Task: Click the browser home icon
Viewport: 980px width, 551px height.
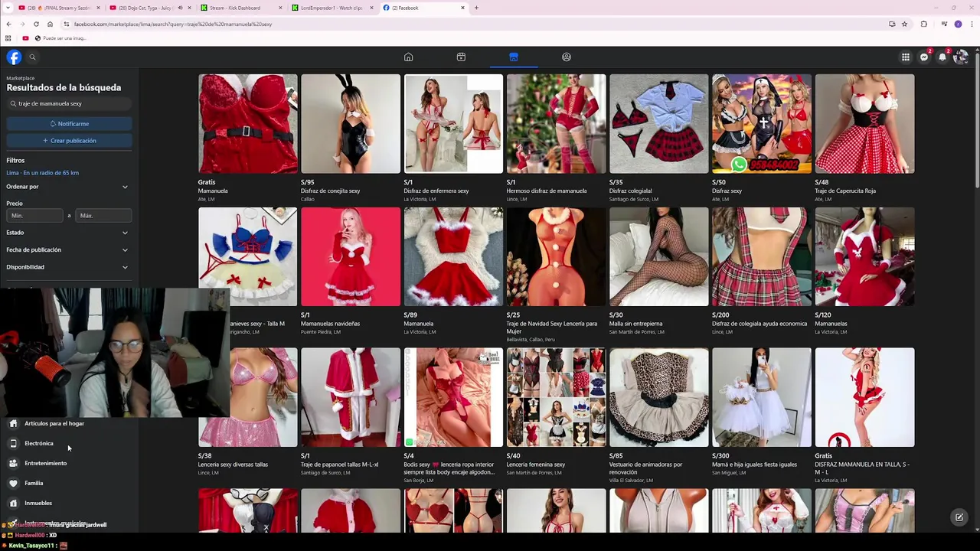Action: tap(50, 24)
